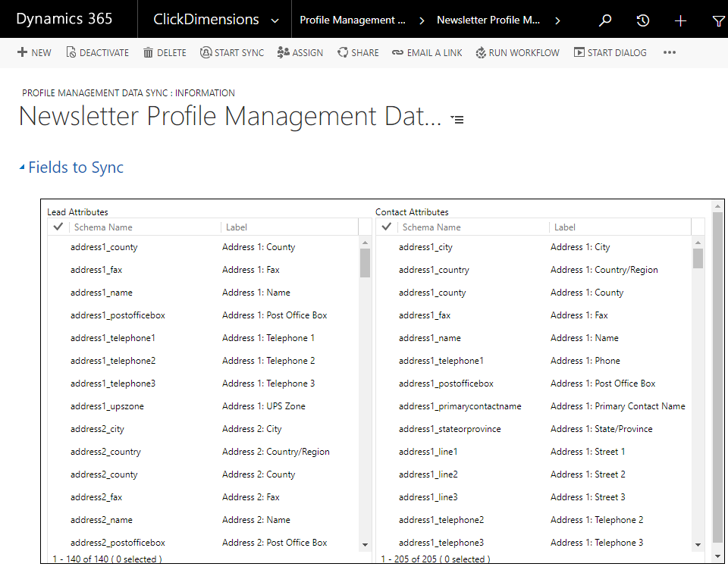The image size is (728, 573).
Task: Click EMAIL A LINK command label
Action: coord(435,53)
